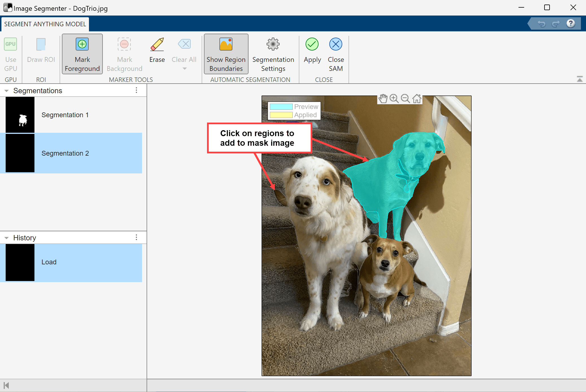Select Segmentation 1 thumbnail
The width and height of the screenshot is (586, 392).
click(20, 115)
